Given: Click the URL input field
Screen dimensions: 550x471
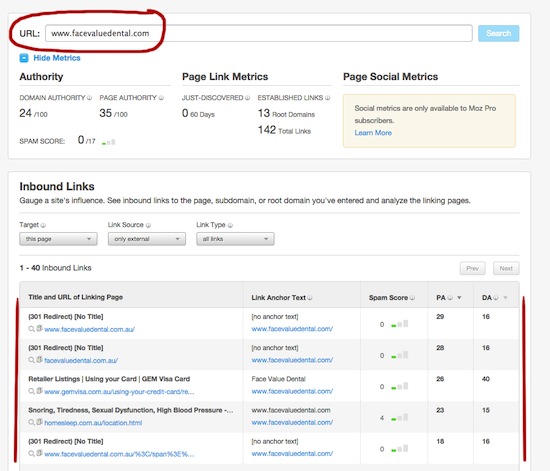Looking at the screenshot, I should 259,33.
